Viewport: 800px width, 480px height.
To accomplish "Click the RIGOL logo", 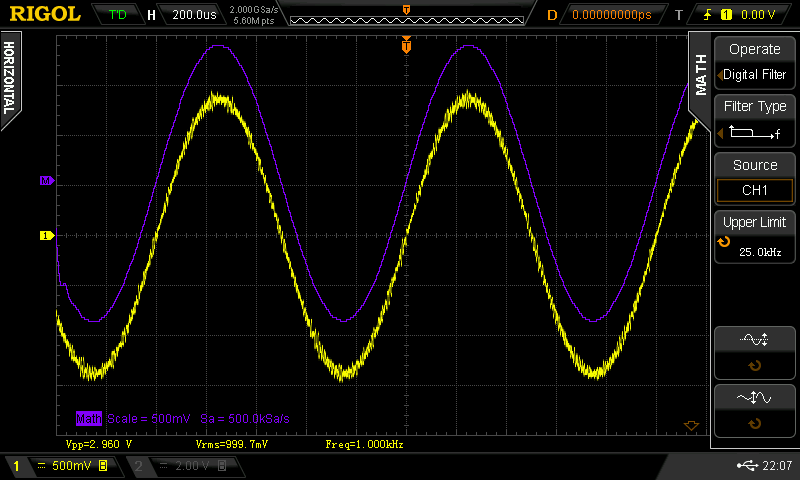I will [45, 14].
